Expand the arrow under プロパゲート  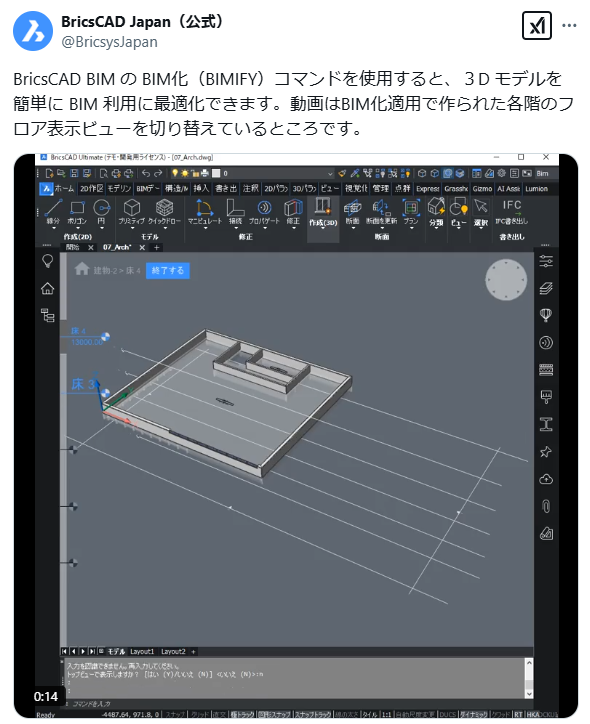coord(264,228)
